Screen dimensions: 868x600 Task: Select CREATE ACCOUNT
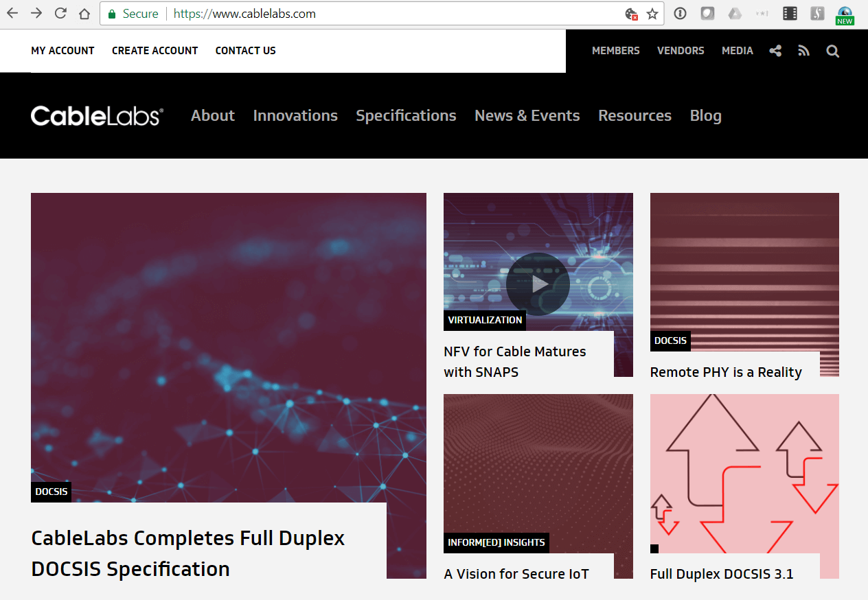155,50
